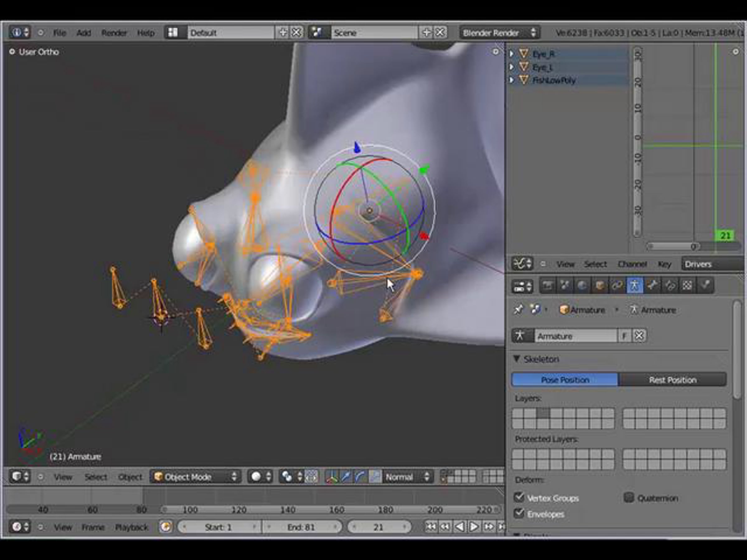Toggle the 3D manipulator widget icon
This screenshot has width=747, height=560.
332,477
